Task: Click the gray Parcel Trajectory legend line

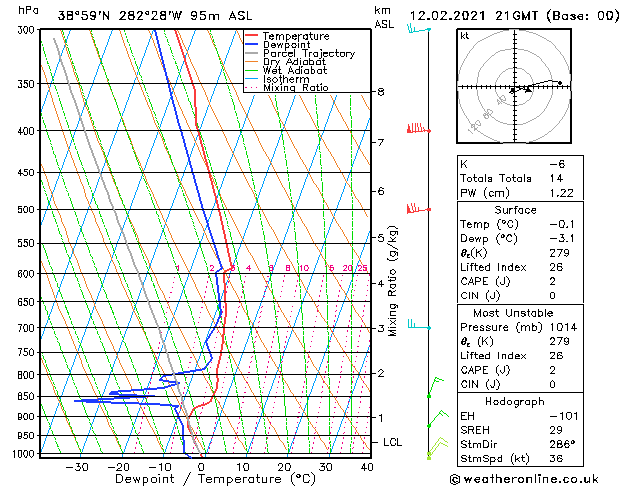Action: point(252,53)
